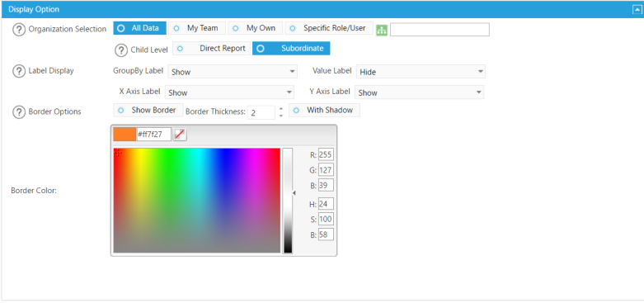644x303 pixels.
Task: Click the vertical brightness slider bar
Action: [x=288, y=201]
